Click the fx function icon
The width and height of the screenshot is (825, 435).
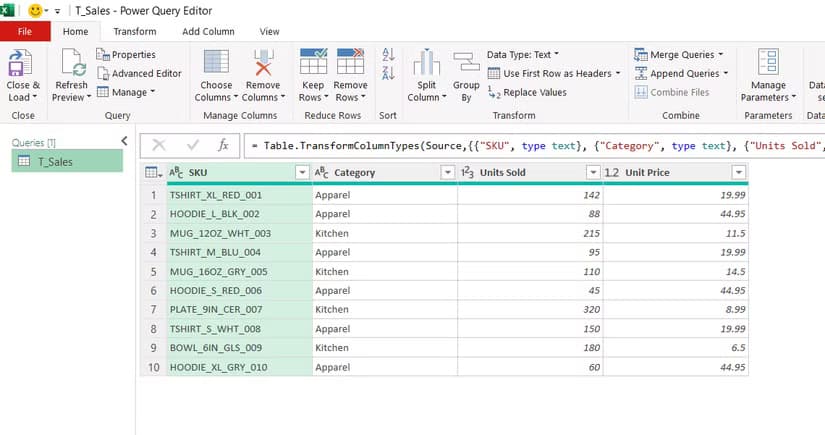coord(223,145)
